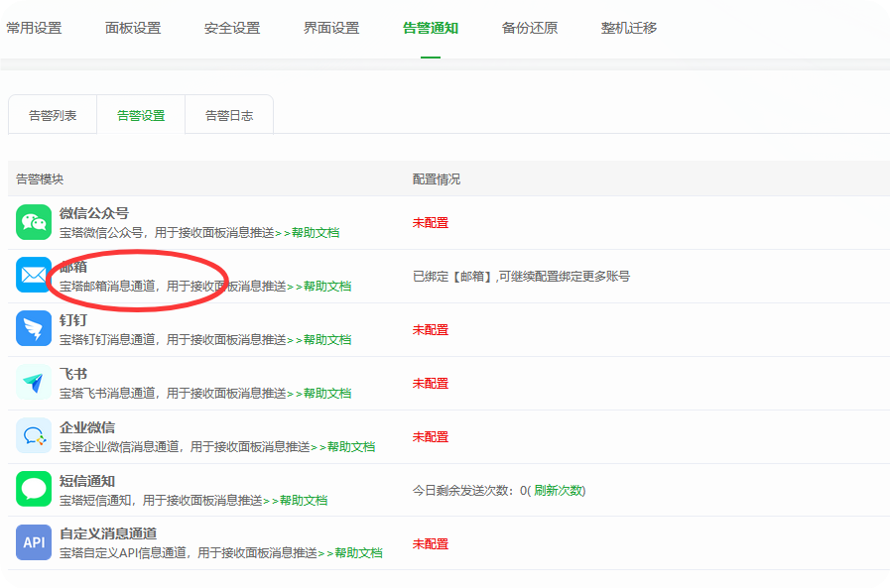Click the API custom channel icon

coord(34,543)
